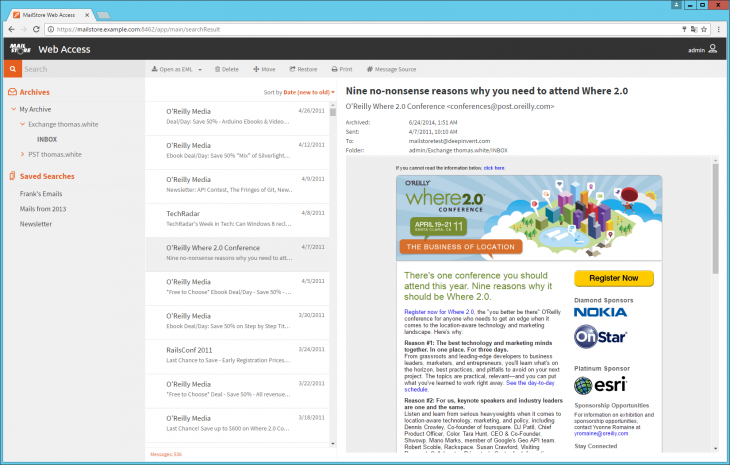730x465 pixels.
Task: Click the esri sponsor logo
Action: [601, 385]
